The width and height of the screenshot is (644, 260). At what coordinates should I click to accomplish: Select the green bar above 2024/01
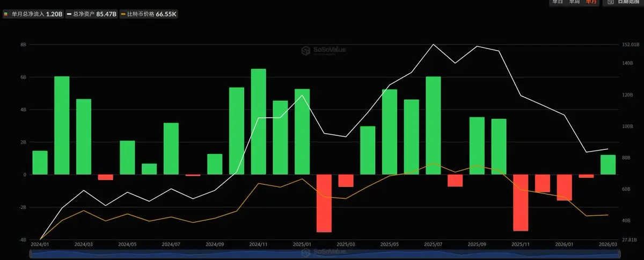(x=40, y=163)
